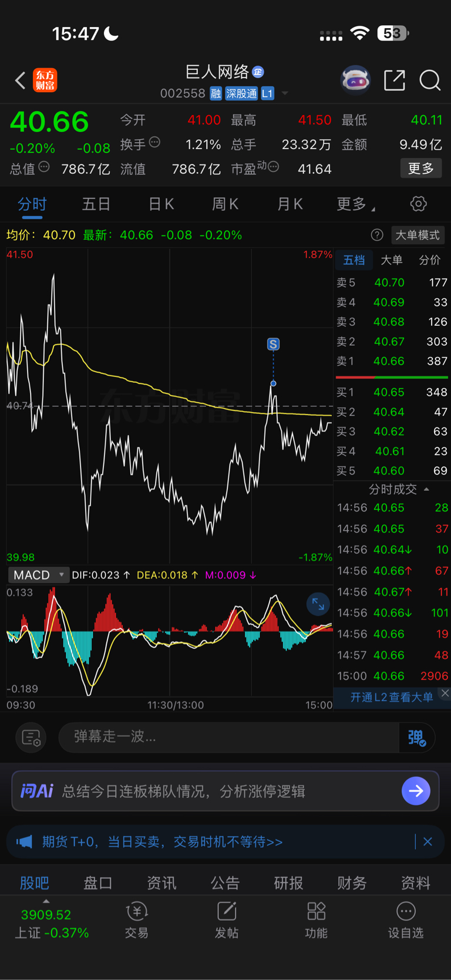Select the 分价 tab
Image resolution: width=451 pixels, height=980 pixels.
coord(429,260)
